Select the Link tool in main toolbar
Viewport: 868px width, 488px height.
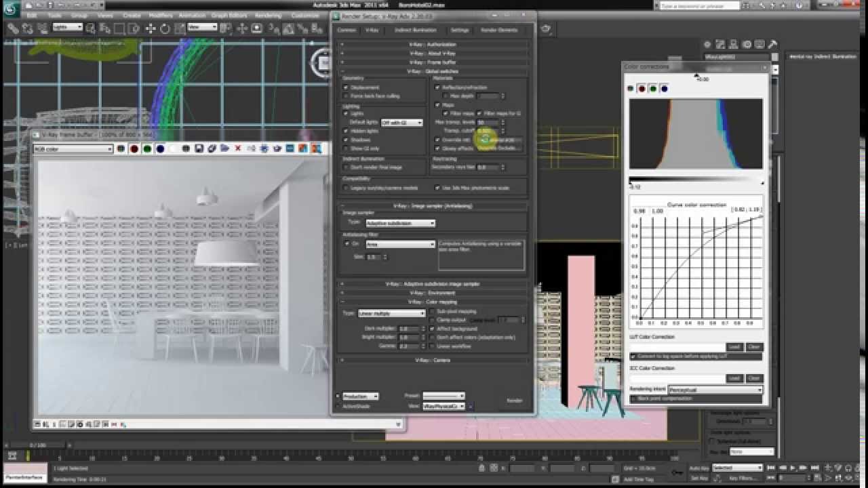(x=13, y=28)
